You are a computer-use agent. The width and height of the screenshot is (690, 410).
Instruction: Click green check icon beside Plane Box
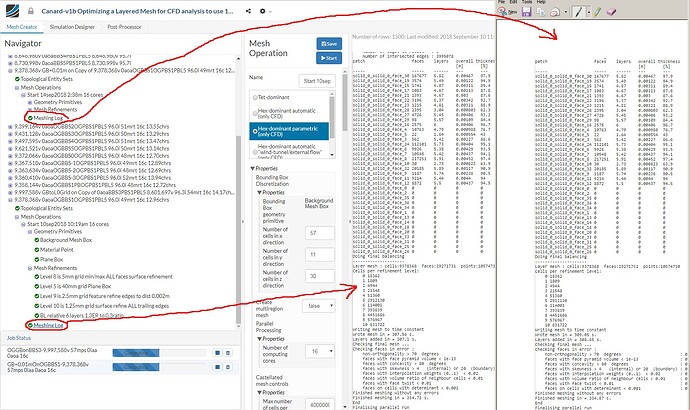(37, 260)
